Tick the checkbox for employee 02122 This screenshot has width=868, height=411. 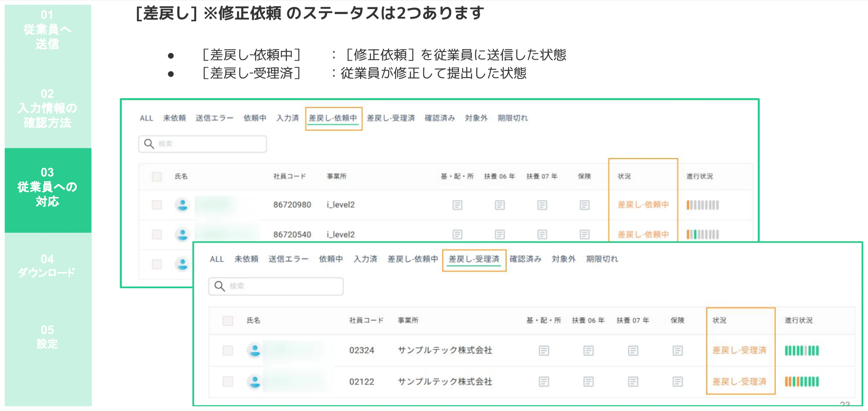click(x=228, y=381)
